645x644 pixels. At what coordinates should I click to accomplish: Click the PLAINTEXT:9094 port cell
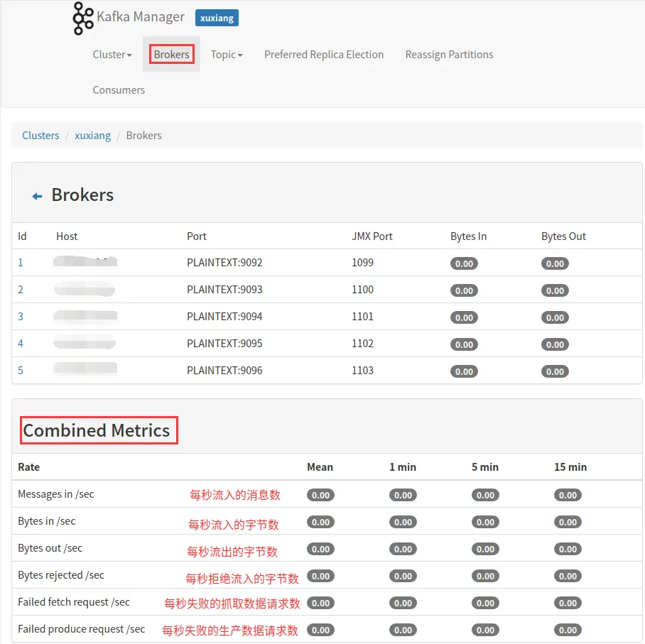(224, 316)
